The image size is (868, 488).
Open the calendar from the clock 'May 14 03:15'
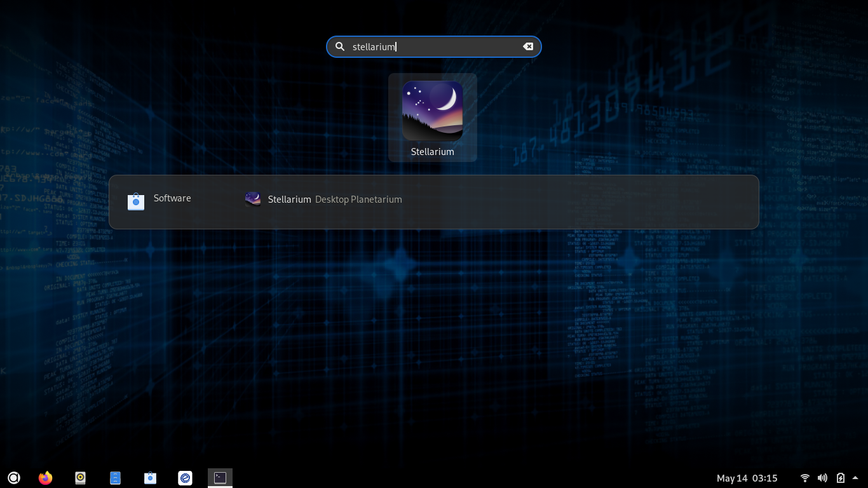tap(747, 478)
